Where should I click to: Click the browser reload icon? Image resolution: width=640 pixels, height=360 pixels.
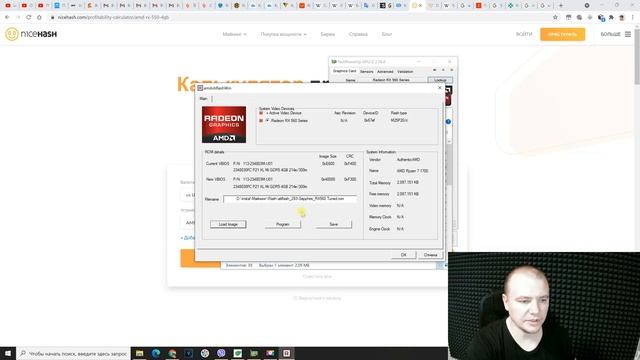(29, 17)
